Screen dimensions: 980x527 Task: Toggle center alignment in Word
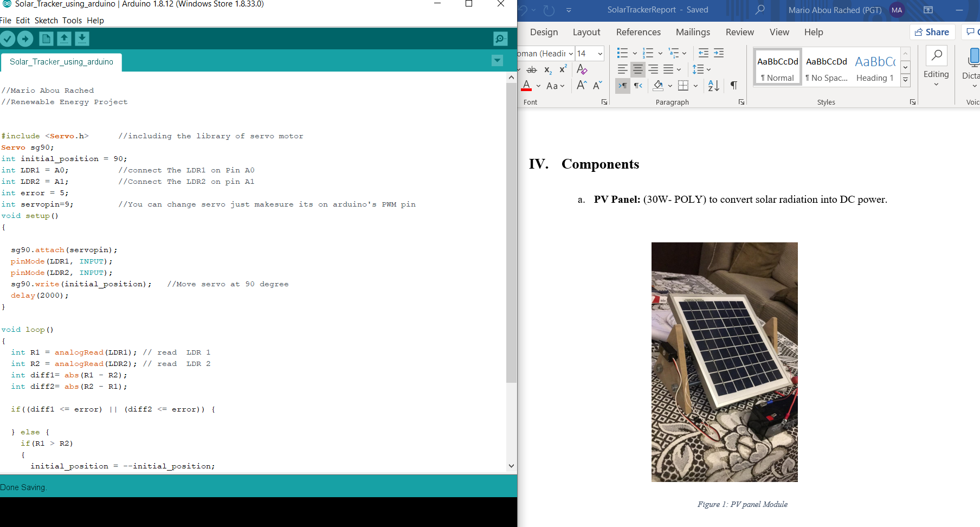click(638, 69)
